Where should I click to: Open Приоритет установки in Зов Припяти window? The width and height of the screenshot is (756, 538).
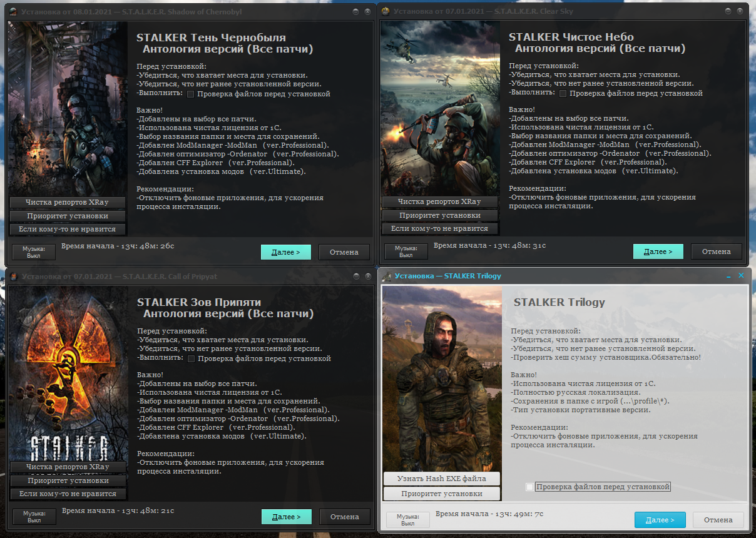[x=68, y=480]
